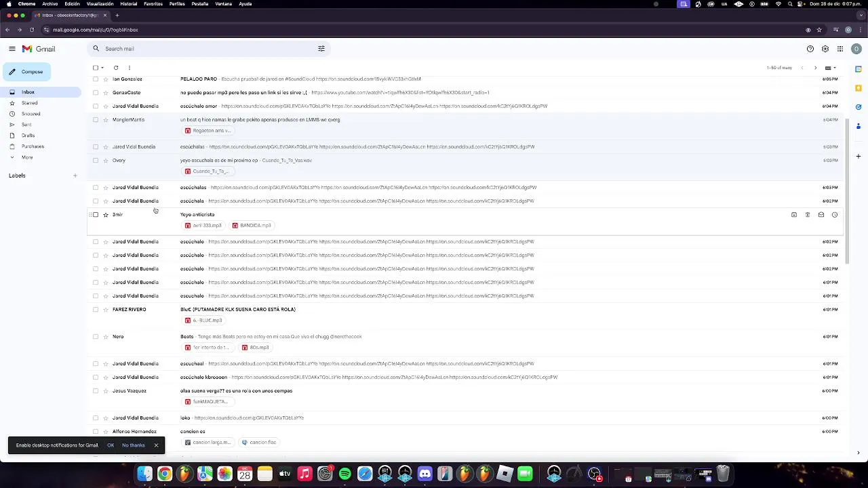The width and height of the screenshot is (868, 488).
Task: Select the 3mir email checkbox
Action: [96, 215]
